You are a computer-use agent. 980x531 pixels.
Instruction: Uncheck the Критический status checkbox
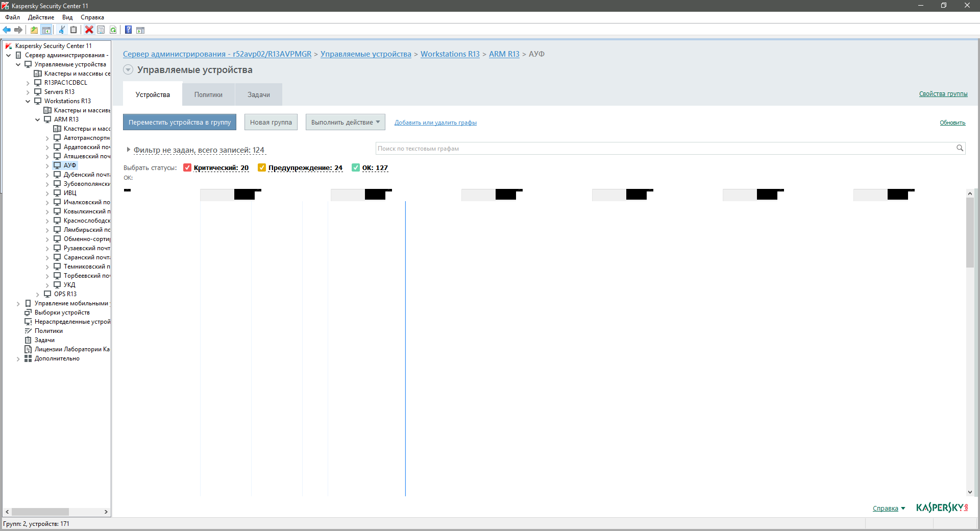click(187, 167)
